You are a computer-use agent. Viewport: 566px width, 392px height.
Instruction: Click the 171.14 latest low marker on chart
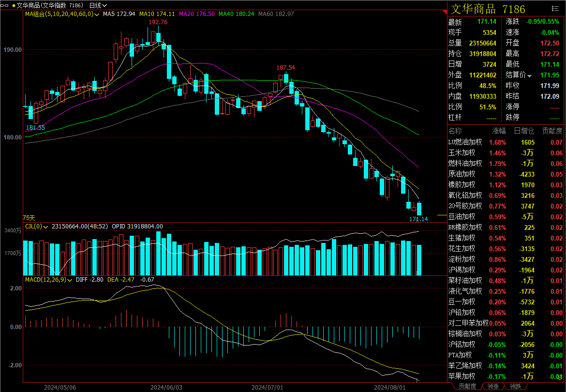pos(418,219)
